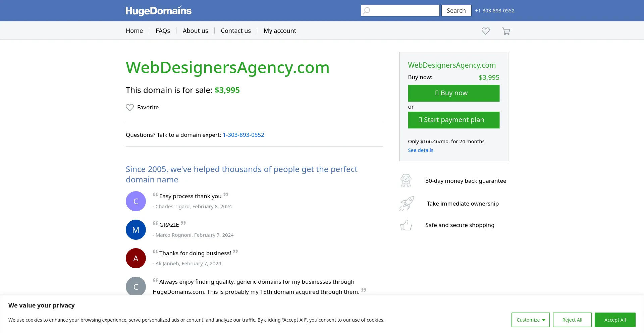Viewport: 644px width, 333px height.
Task: Open See details for payment plan
Action: tap(420, 150)
